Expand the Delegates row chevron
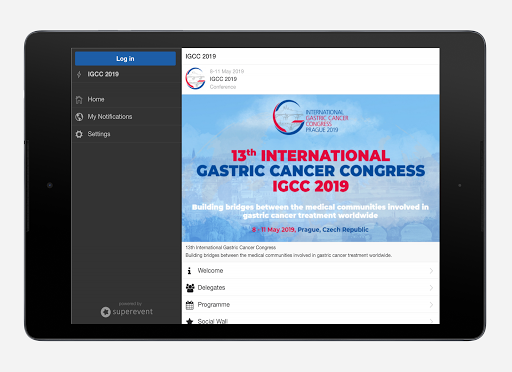The height and width of the screenshot is (372, 512). pyautogui.click(x=431, y=288)
